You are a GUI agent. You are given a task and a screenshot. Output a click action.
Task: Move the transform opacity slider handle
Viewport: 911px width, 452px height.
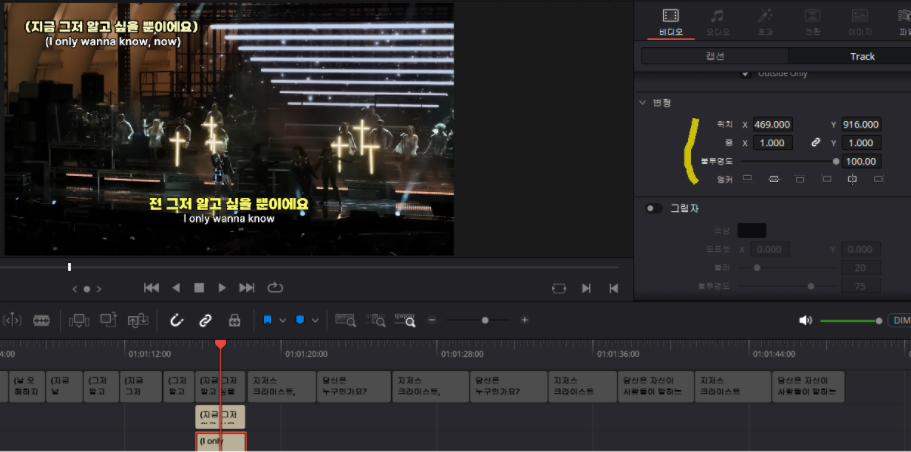tap(836, 162)
